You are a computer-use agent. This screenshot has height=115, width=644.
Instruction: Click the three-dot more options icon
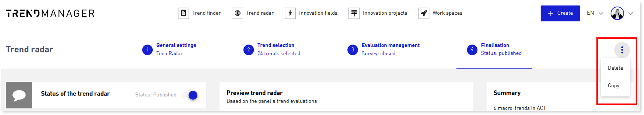click(x=622, y=50)
